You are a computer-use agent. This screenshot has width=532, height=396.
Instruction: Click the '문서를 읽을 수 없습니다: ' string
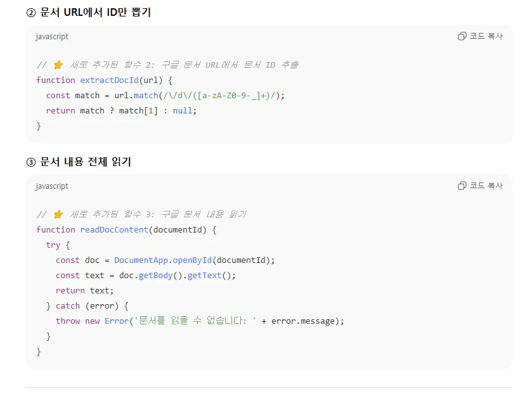pyautogui.click(x=193, y=321)
